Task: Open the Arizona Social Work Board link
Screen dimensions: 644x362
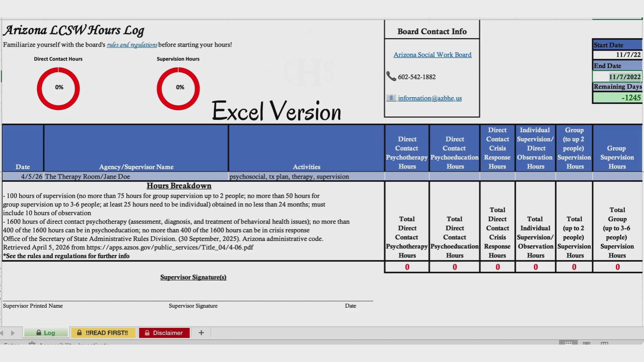Action: pyautogui.click(x=432, y=55)
